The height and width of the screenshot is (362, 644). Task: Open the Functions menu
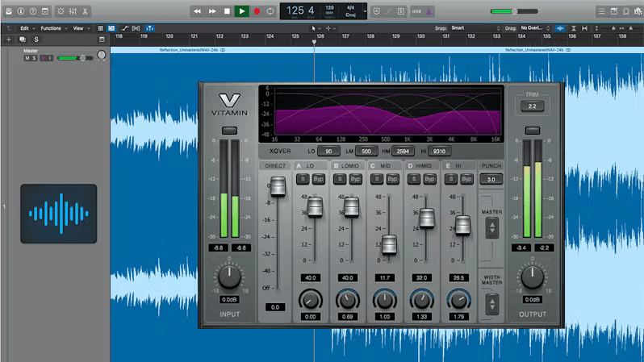point(53,28)
